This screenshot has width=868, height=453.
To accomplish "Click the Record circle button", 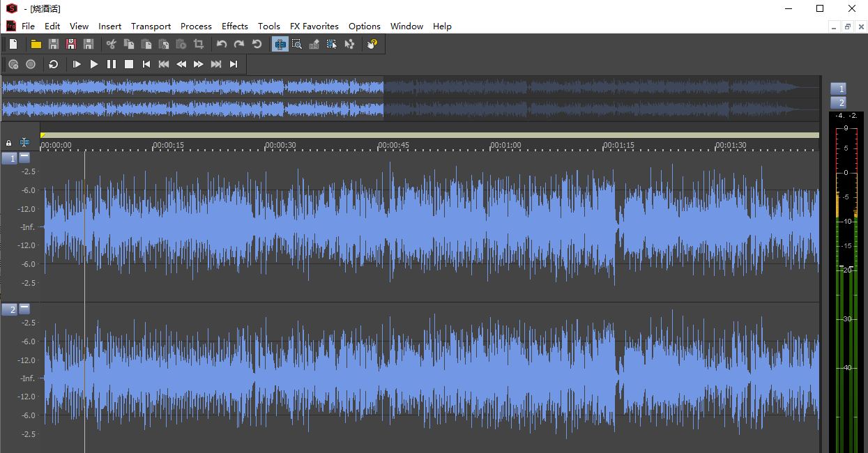I will [31, 64].
